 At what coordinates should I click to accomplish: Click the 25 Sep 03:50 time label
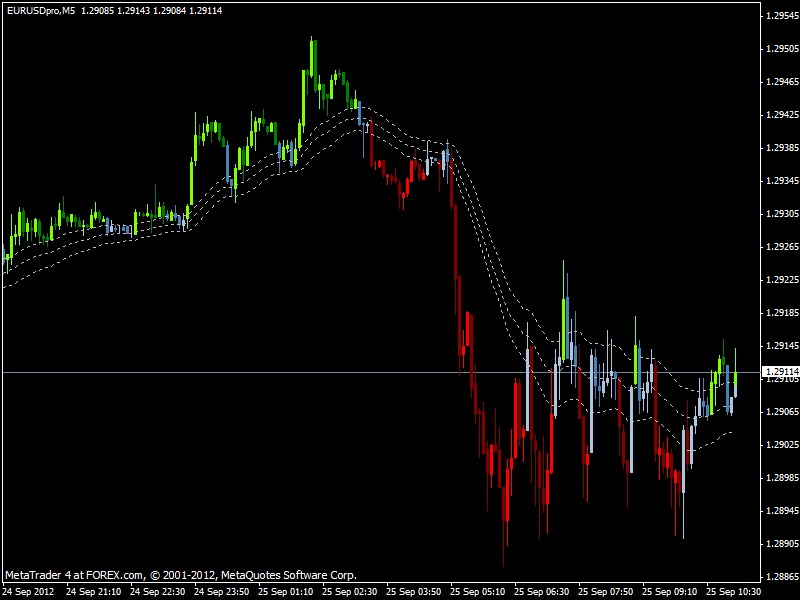(x=414, y=592)
